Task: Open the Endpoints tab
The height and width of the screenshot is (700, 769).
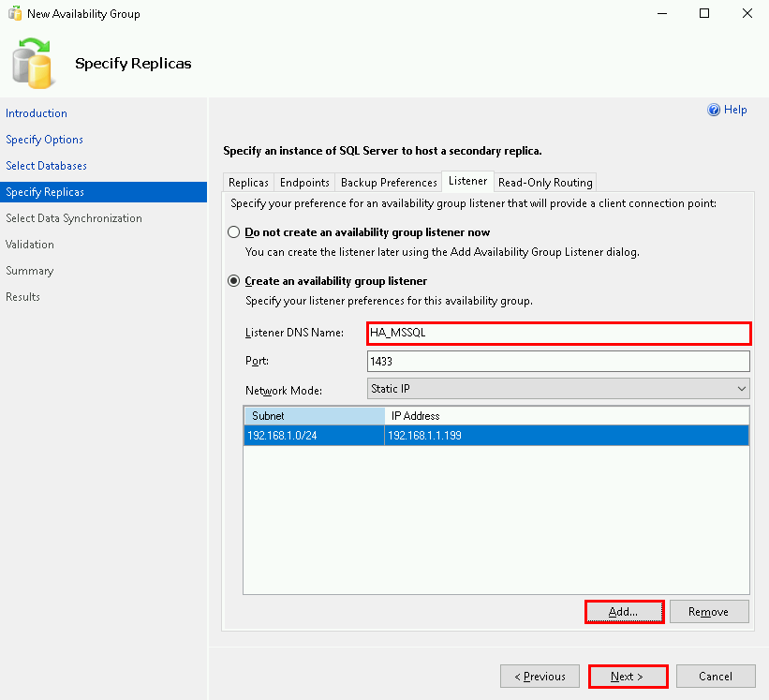Action: coord(304,183)
